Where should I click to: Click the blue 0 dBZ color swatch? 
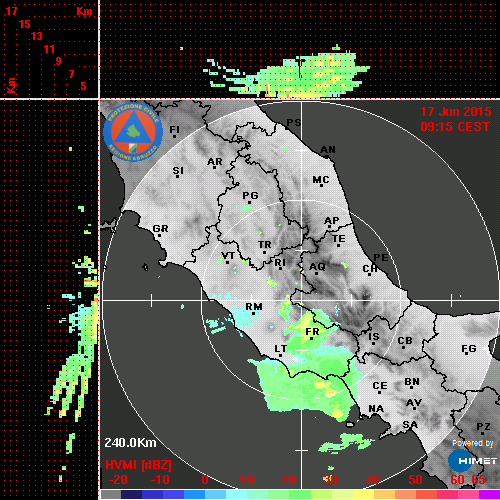click(x=194, y=494)
